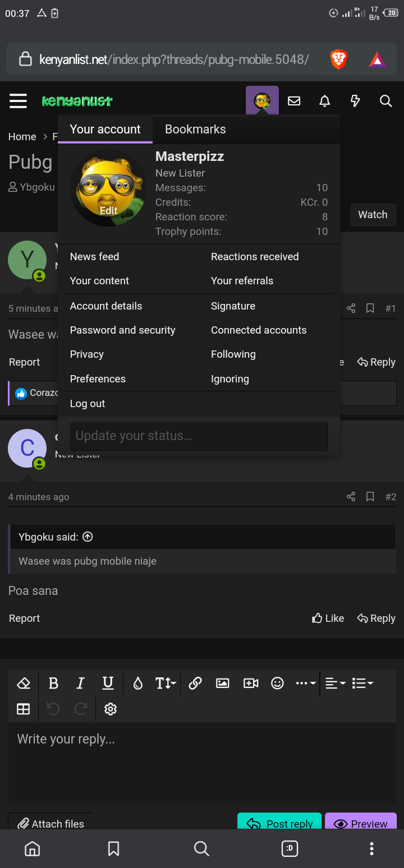Open Connected accounts
The height and width of the screenshot is (868, 404).
(259, 330)
